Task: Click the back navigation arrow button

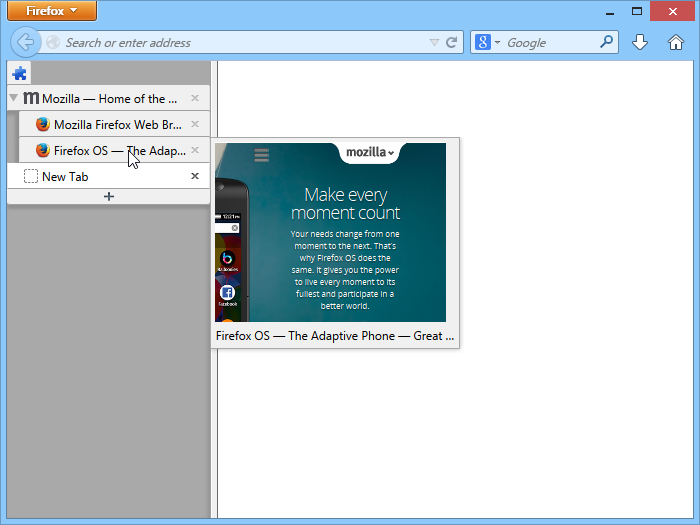Action: 26,42
